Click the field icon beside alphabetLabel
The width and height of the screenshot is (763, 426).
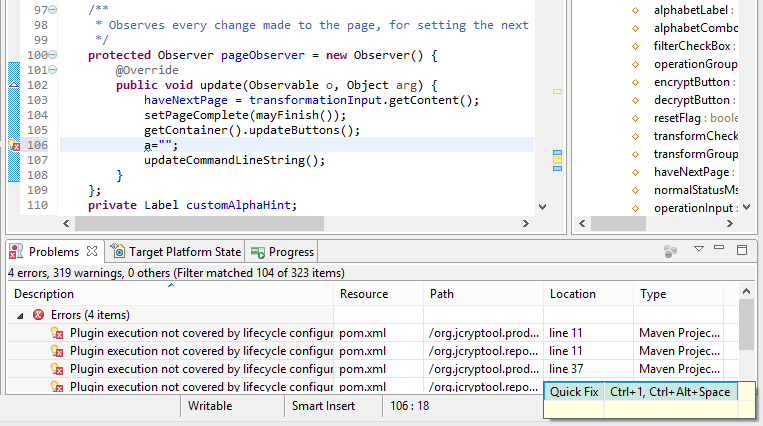tap(636, 11)
